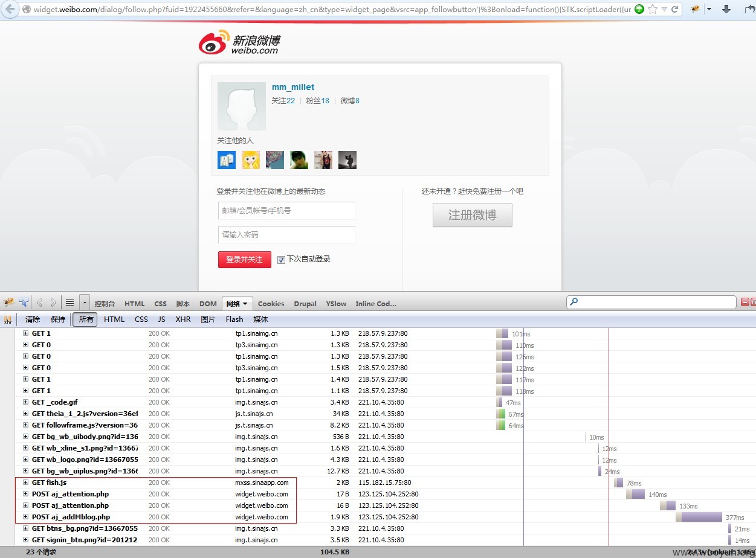Focus the 邮箱/会员帐号/手机号 input field
The width and height of the screenshot is (756, 558).
(286, 211)
